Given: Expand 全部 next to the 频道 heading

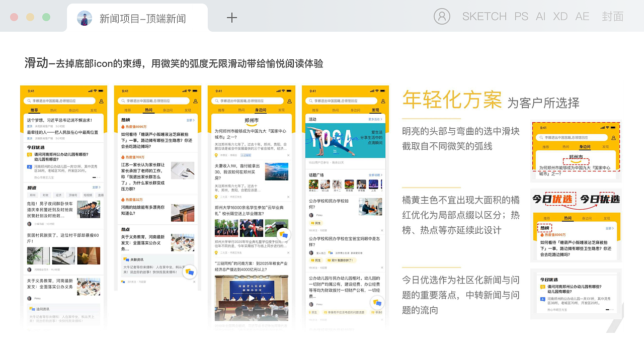Looking at the screenshot, I should [97, 188].
